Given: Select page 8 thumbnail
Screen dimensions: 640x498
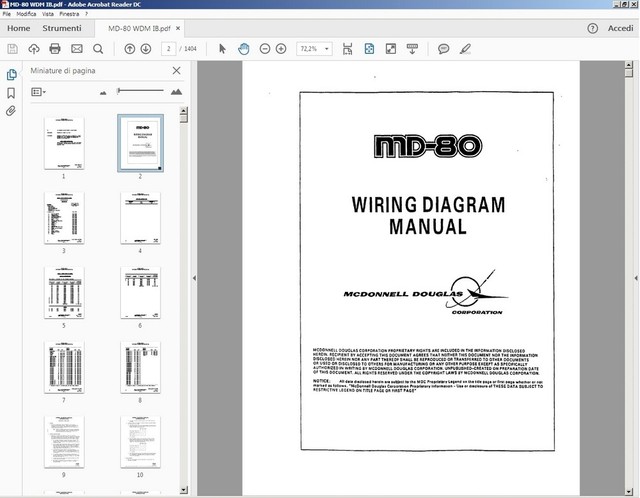Looking at the screenshot, I should click(x=140, y=367).
